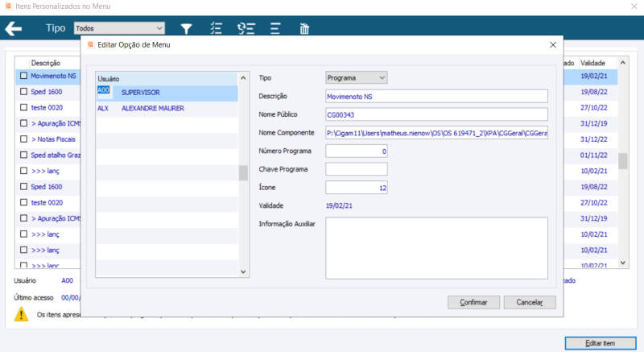Toggle checkbox for Notas Fiscais row
Screen dimensions: 644x352
tap(24, 139)
